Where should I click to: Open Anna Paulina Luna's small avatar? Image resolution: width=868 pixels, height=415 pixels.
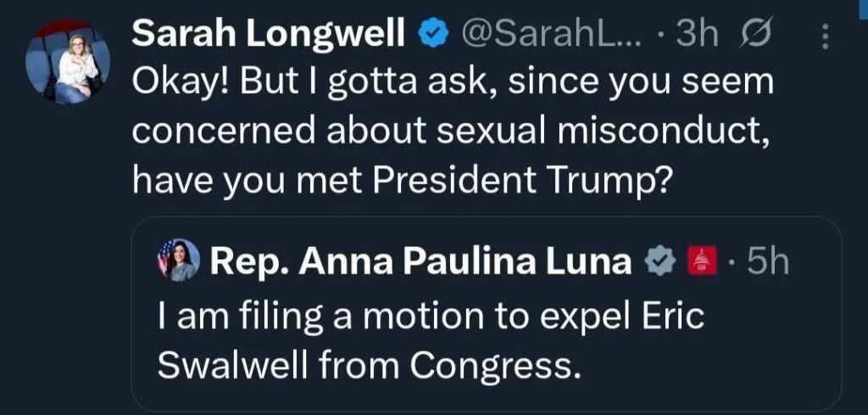(178, 260)
